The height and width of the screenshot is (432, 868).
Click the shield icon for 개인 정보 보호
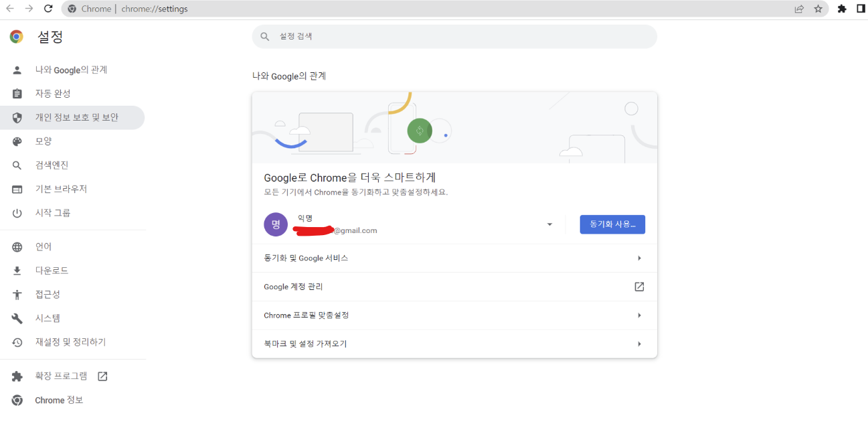point(17,117)
